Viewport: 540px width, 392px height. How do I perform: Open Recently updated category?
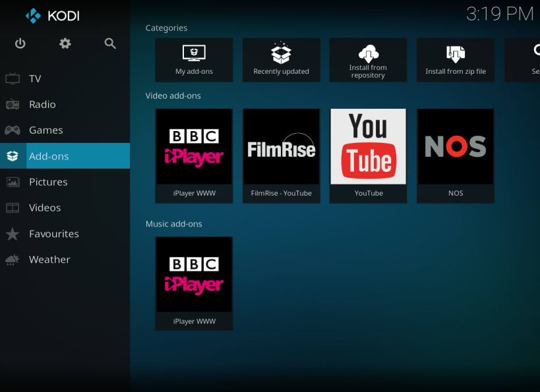(282, 60)
